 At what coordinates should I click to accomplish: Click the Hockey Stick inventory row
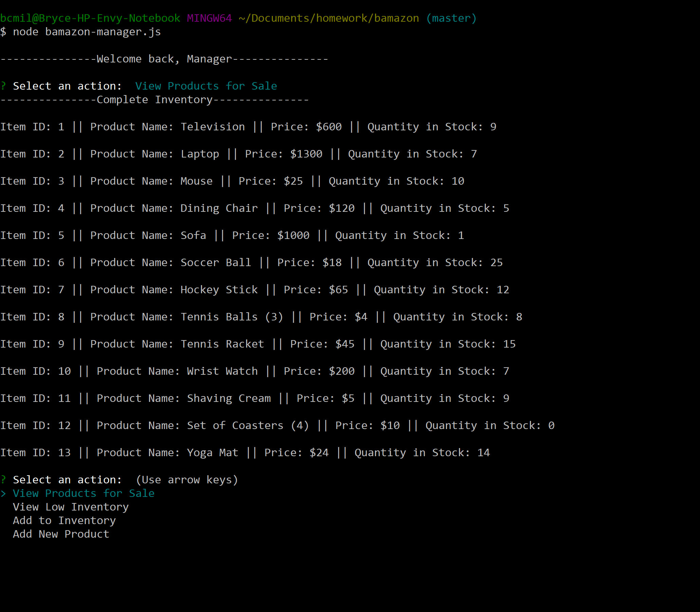pyautogui.click(x=255, y=290)
